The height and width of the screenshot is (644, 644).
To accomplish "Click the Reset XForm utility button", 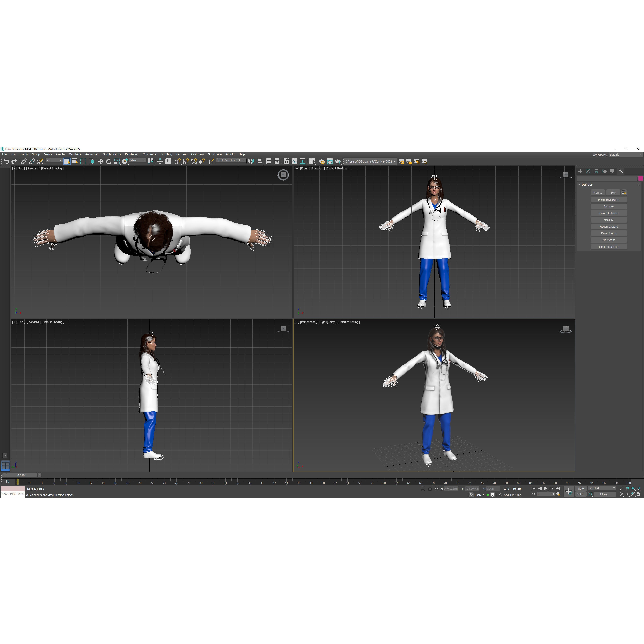I will (609, 234).
